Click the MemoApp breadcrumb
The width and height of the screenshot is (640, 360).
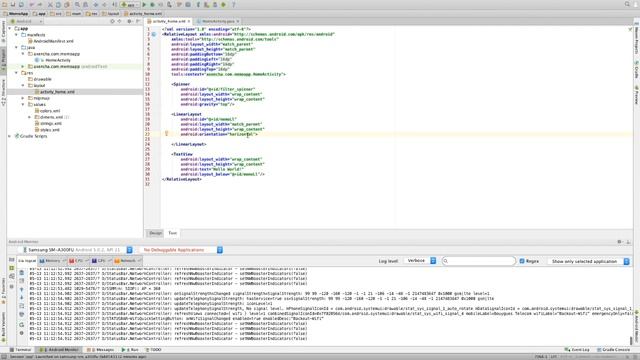[16, 13]
